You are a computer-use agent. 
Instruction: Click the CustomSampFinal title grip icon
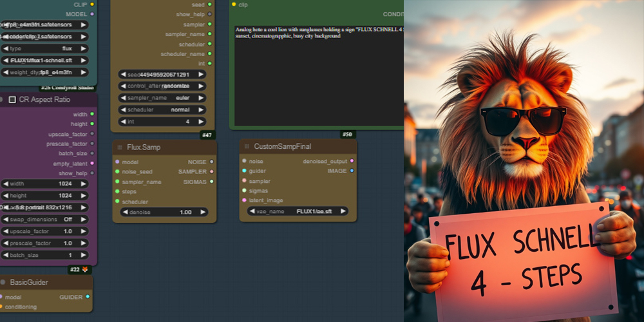(247, 146)
